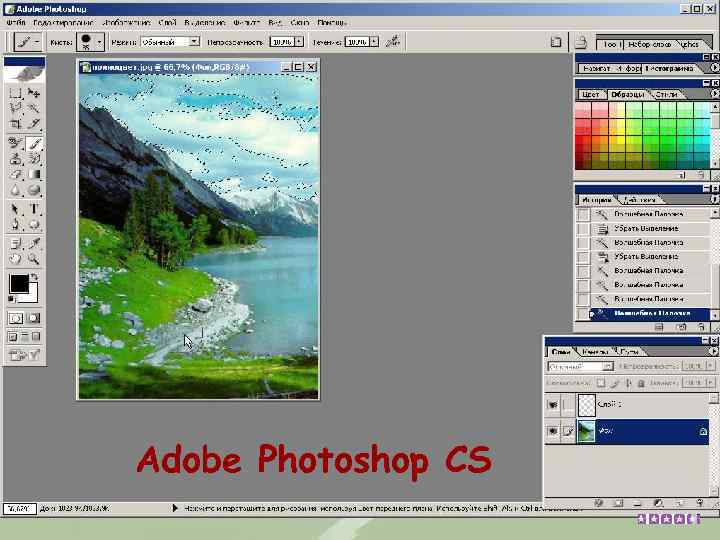Select the Shape tool
Viewport: 720px width, 540px height.
click(x=34, y=225)
